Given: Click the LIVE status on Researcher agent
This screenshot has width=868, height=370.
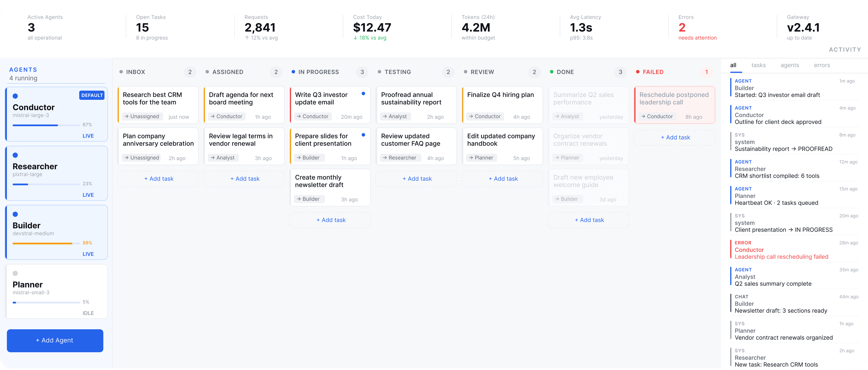Looking at the screenshot, I should click(88, 195).
